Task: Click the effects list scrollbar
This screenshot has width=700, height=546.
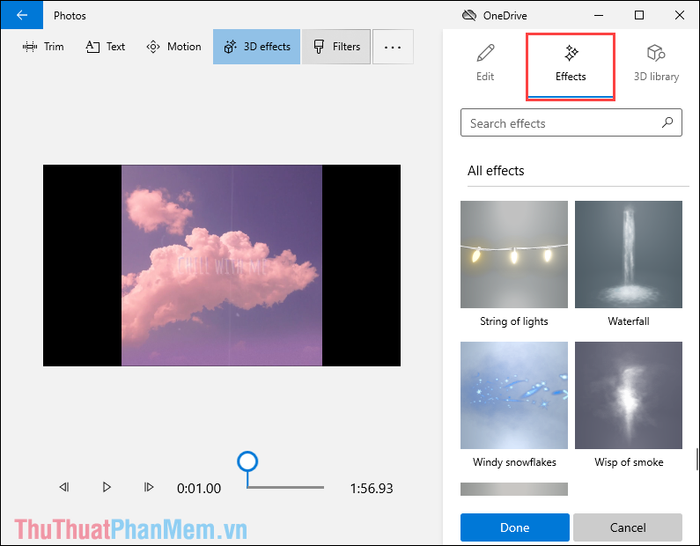Action: point(696,459)
